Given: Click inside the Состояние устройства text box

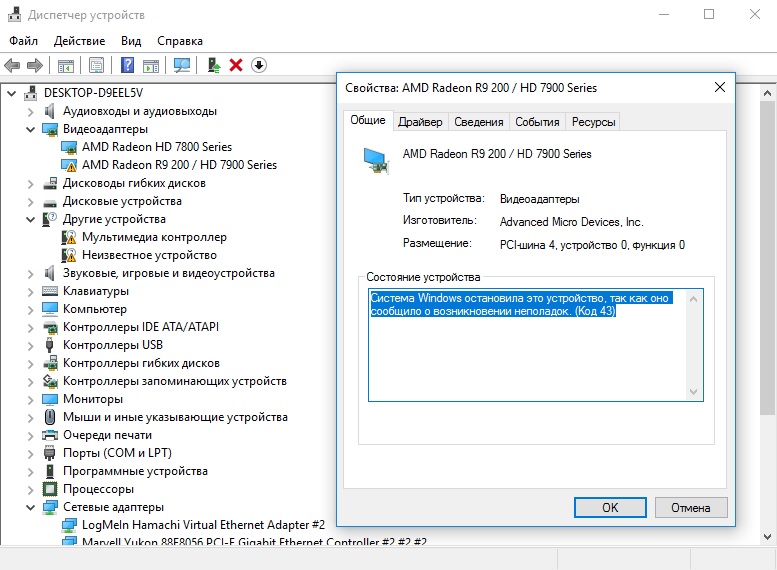Looking at the screenshot, I should tap(536, 345).
